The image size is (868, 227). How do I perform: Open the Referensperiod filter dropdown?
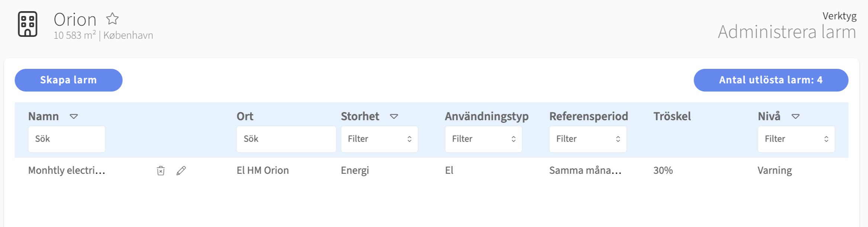588,139
